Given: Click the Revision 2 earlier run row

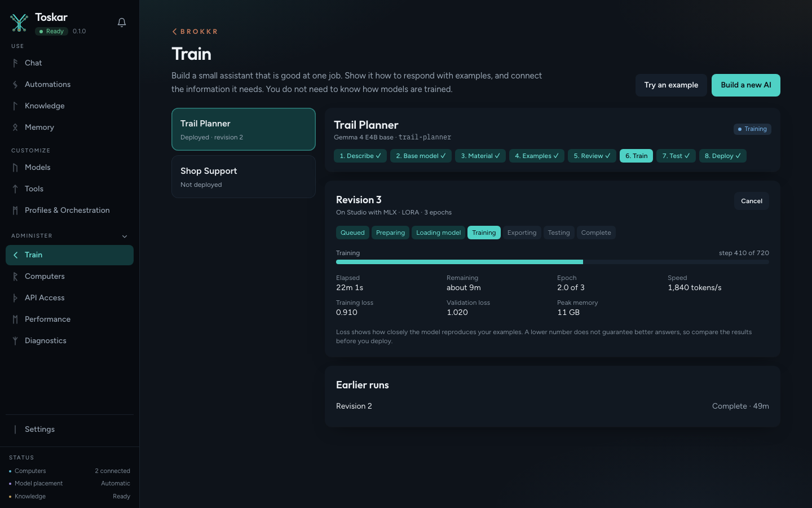Looking at the screenshot, I should click(553, 406).
